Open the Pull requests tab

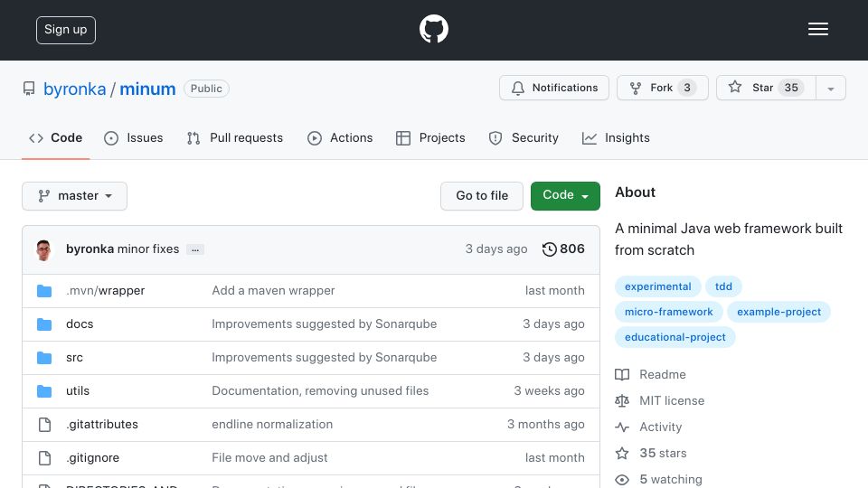tap(235, 137)
